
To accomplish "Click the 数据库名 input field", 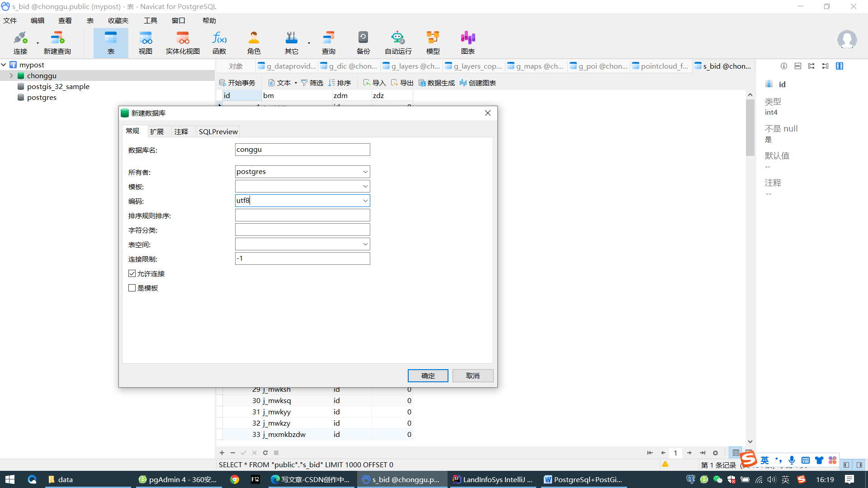I will [302, 150].
